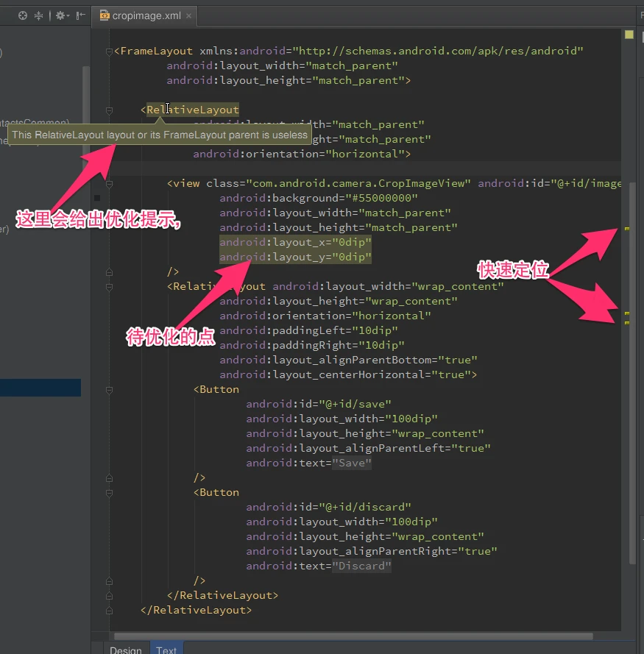Open the project panel gear settings menu
The width and height of the screenshot is (644, 654).
[60, 15]
